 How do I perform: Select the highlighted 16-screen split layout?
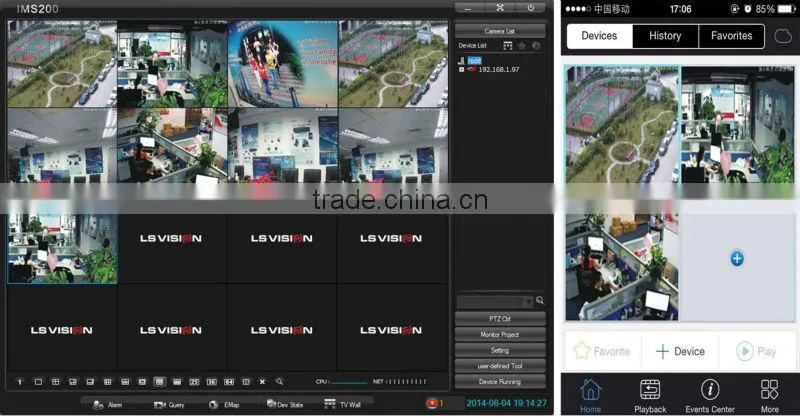[x=159, y=382]
